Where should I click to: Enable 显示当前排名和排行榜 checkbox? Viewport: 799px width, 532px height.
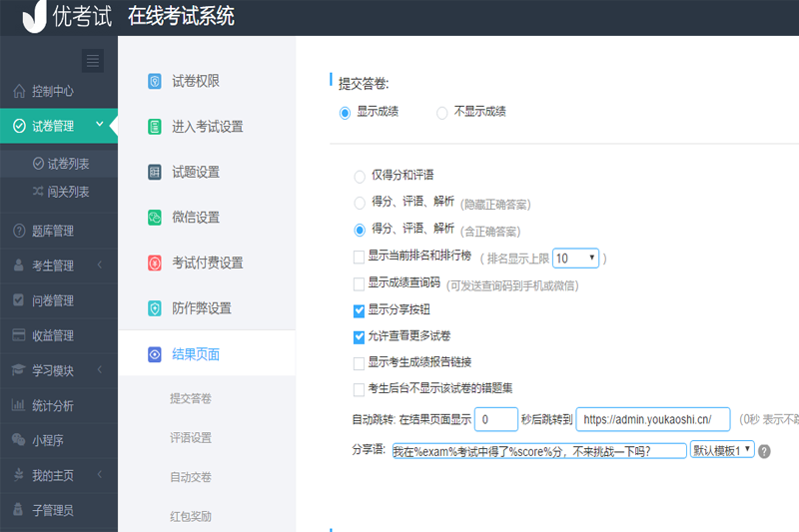(360, 258)
